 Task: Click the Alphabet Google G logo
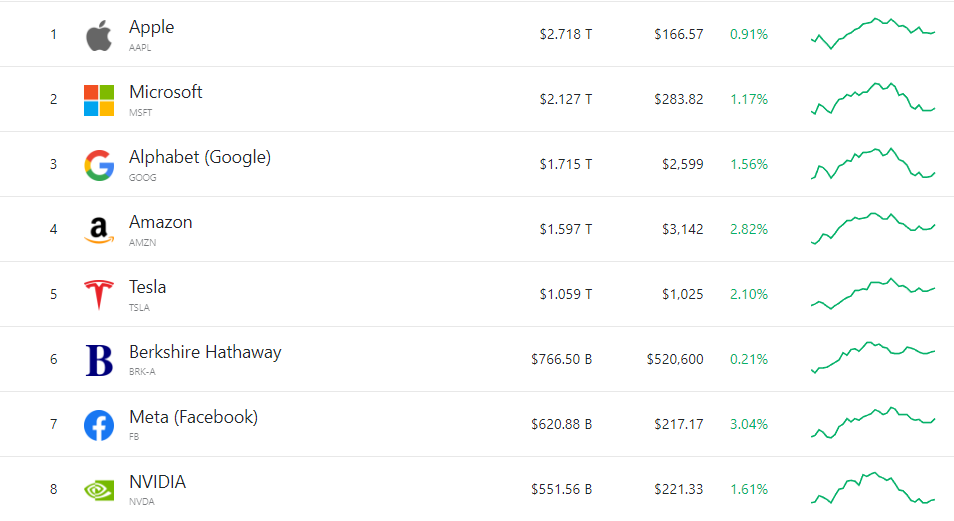click(98, 165)
